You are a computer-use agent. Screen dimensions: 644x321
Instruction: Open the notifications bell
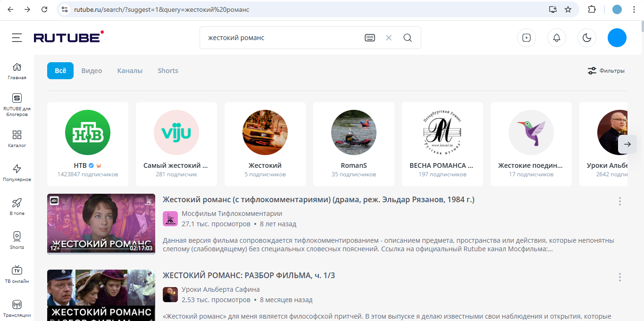tap(557, 38)
